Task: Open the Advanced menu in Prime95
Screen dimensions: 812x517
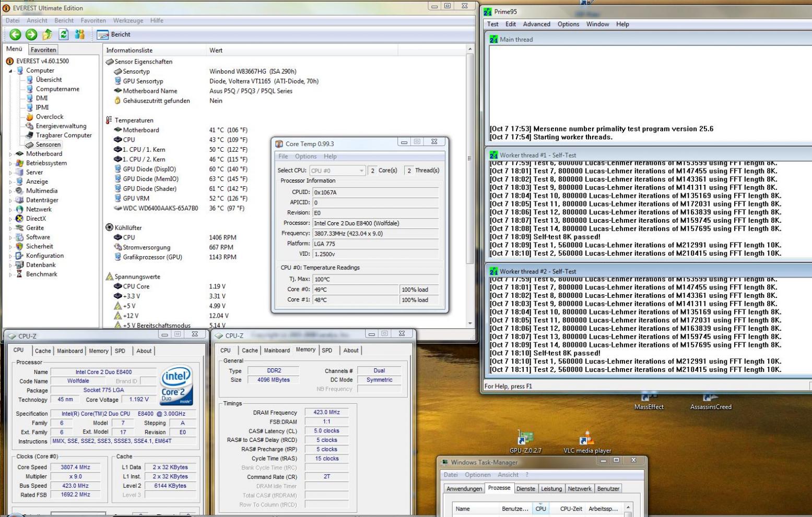Action: [536, 24]
